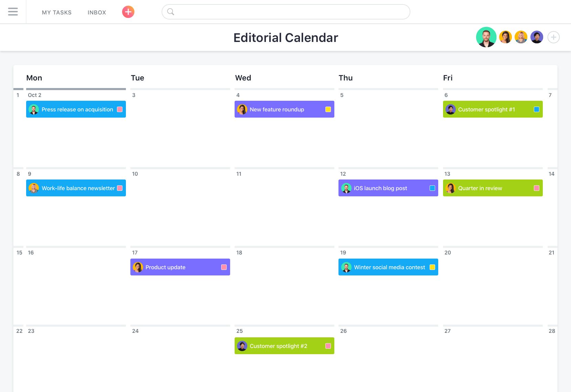Click the assignee avatar on Press release on acquisition
Viewport: 571px width, 392px height.
click(x=34, y=109)
